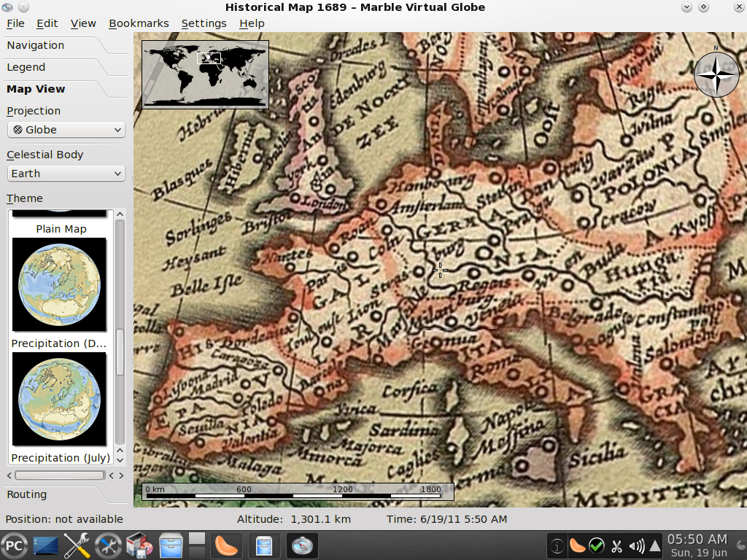Click the Position: not available status text
The image size is (747, 560).
coord(64,519)
